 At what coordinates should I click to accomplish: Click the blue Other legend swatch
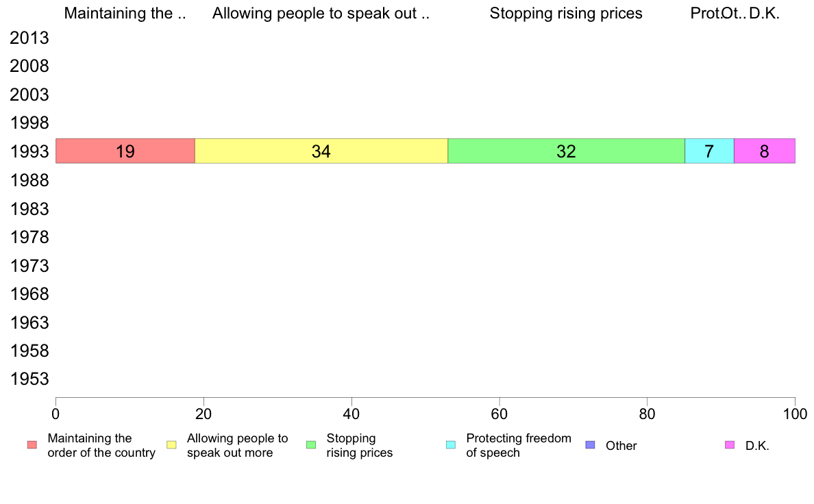pyautogui.click(x=590, y=445)
